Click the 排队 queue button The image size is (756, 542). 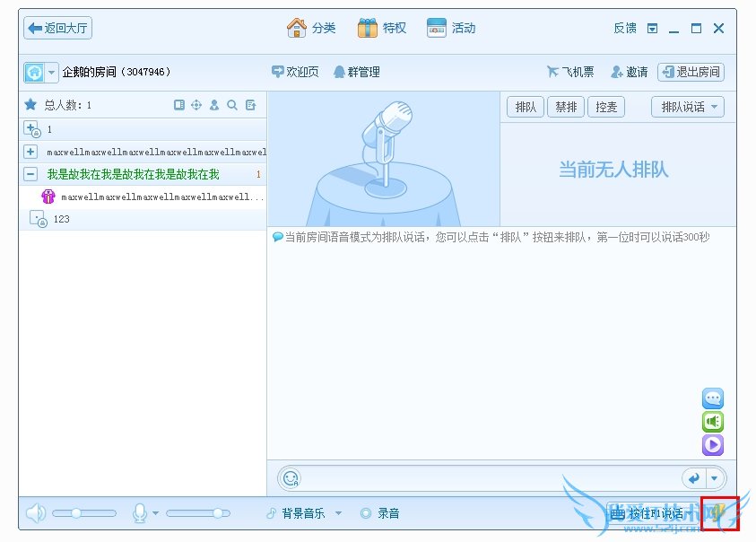[525, 107]
